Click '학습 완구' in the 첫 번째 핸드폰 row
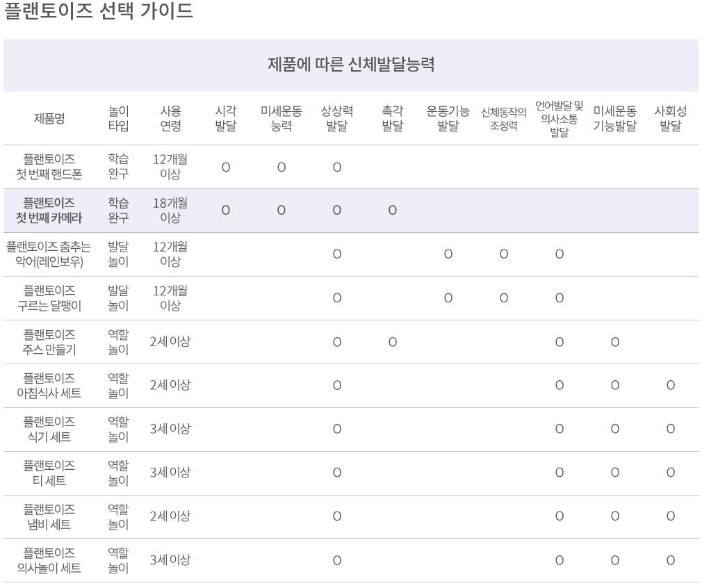 119,167
